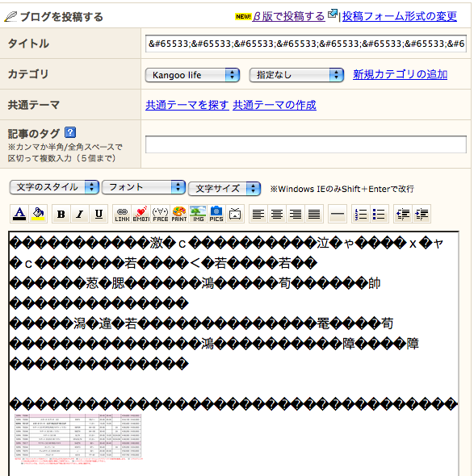Insert an image with IMG icon
474x476 pixels.
(198, 214)
